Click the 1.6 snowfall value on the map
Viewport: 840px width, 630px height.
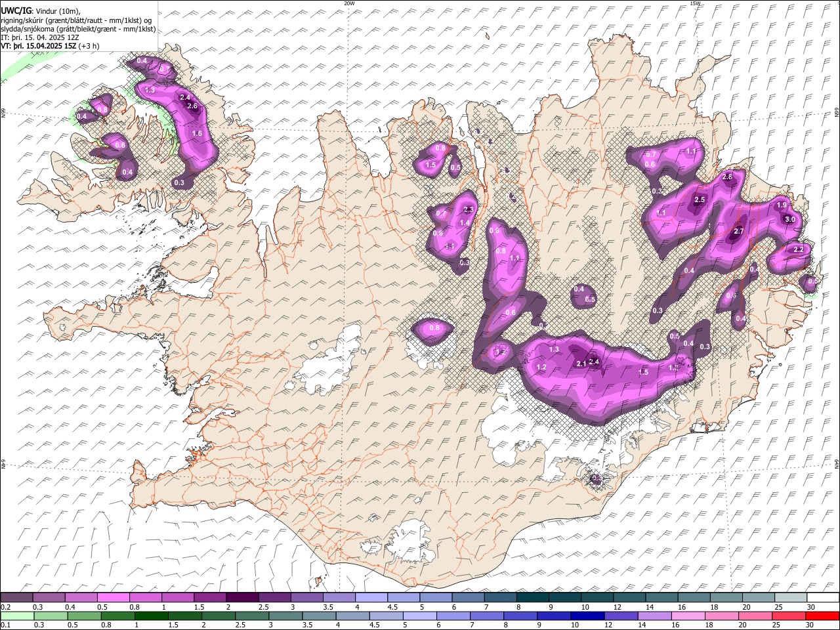197,133
